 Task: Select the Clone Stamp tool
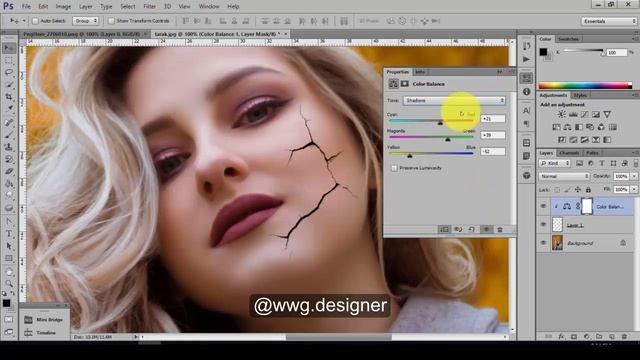(x=9, y=147)
